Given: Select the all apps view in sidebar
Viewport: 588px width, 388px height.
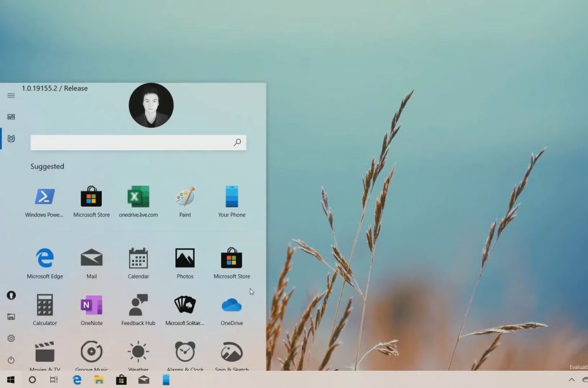Looking at the screenshot, I should click(11, 139).
